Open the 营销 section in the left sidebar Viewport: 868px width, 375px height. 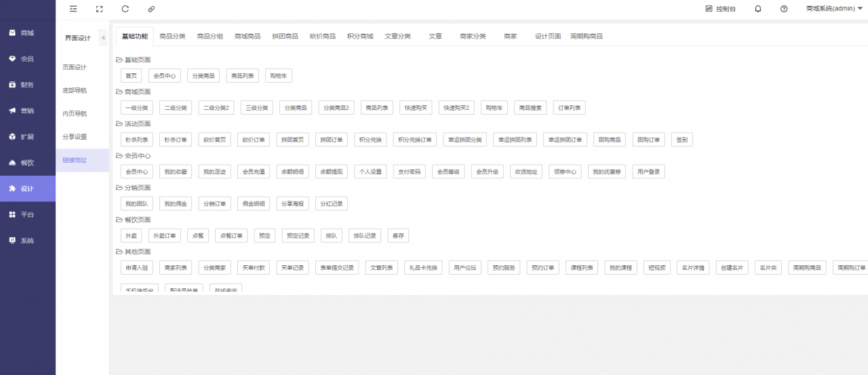pyautogui.click(x=28, y=111)
